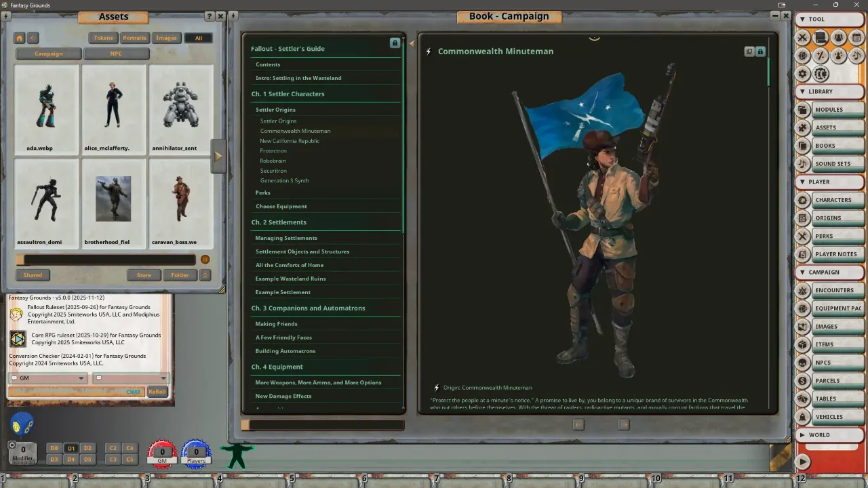This screenshot has height=488, width=868.
Task: Open the dice tower die icon
Action: [803, 56]
